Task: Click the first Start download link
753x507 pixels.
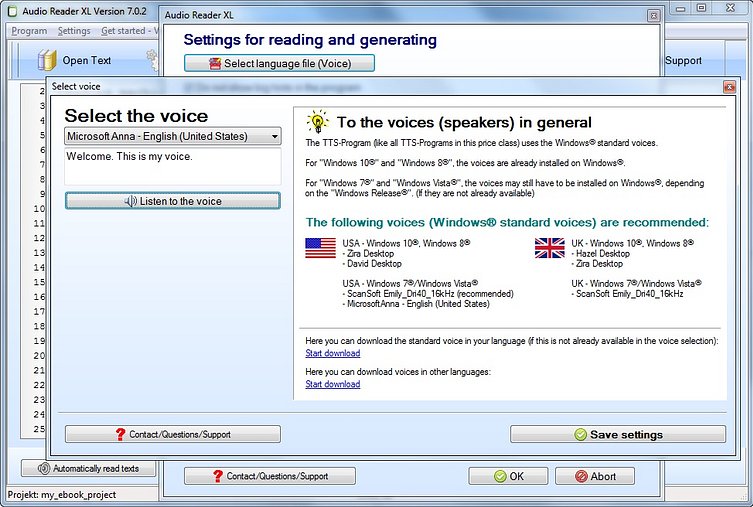Action: tap(333, 353)
